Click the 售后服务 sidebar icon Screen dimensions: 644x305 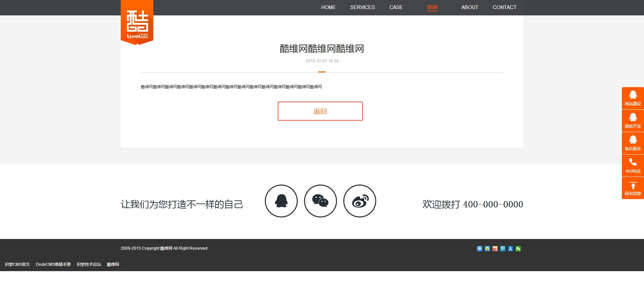pyautogui.click(x=633, y=143)
